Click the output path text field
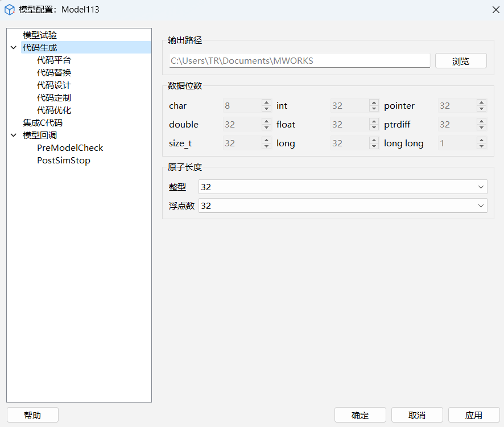Viewport: 504px width, 427px height. 299,61
